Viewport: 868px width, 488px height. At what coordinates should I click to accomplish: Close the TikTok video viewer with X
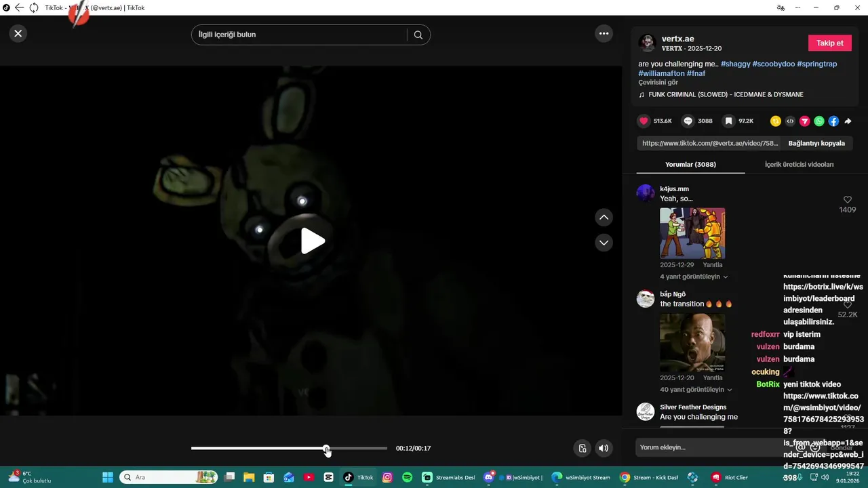pyautogui.click(x=18, y=33)
